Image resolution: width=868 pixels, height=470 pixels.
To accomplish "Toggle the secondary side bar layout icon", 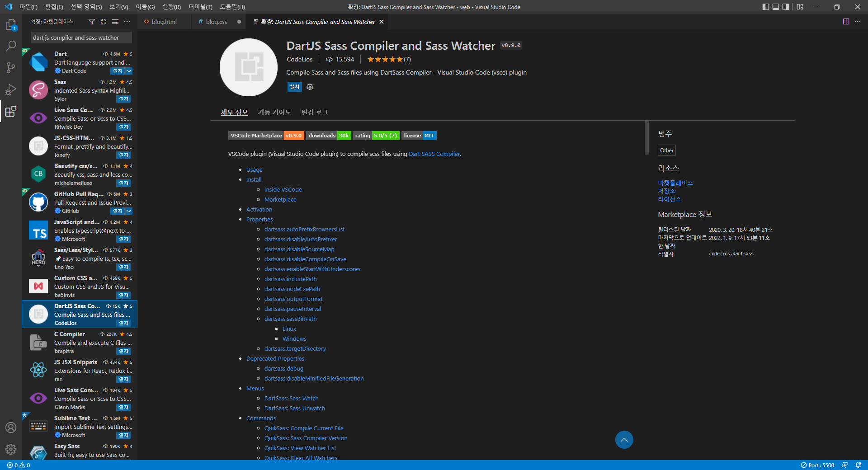I will tap(786, 7).
